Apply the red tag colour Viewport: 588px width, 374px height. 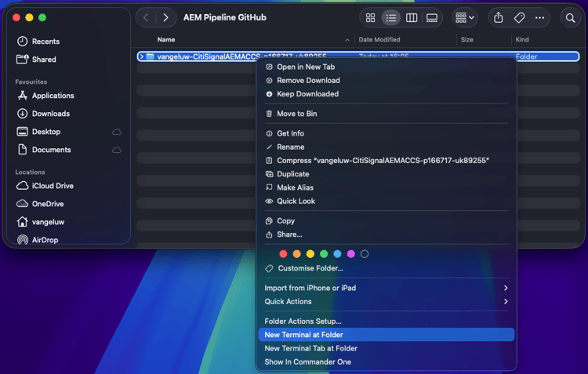pyautogui.click(x=283, y=254)
